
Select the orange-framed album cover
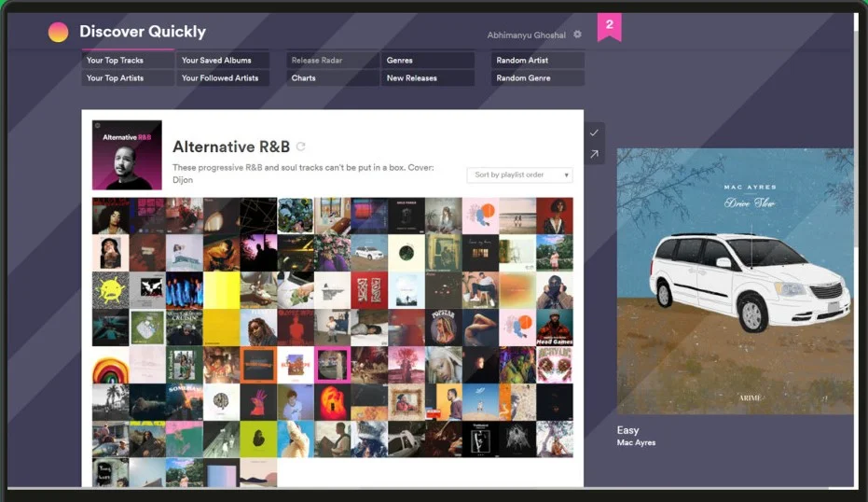258,365
